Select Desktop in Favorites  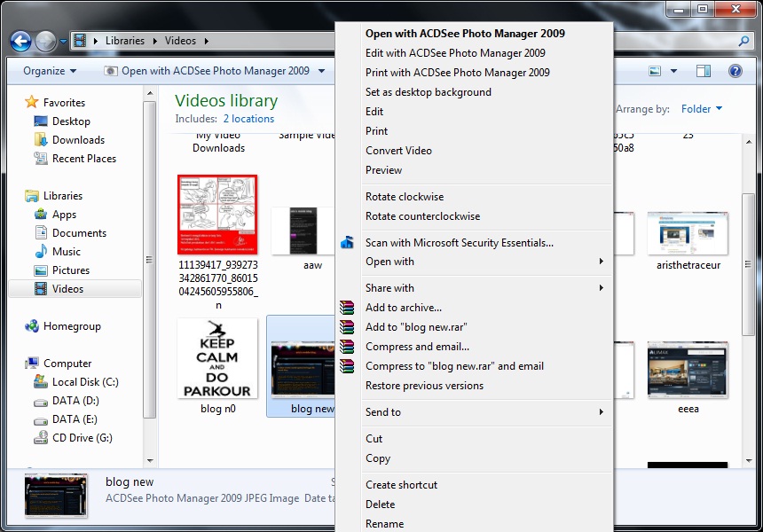[71, 121]
